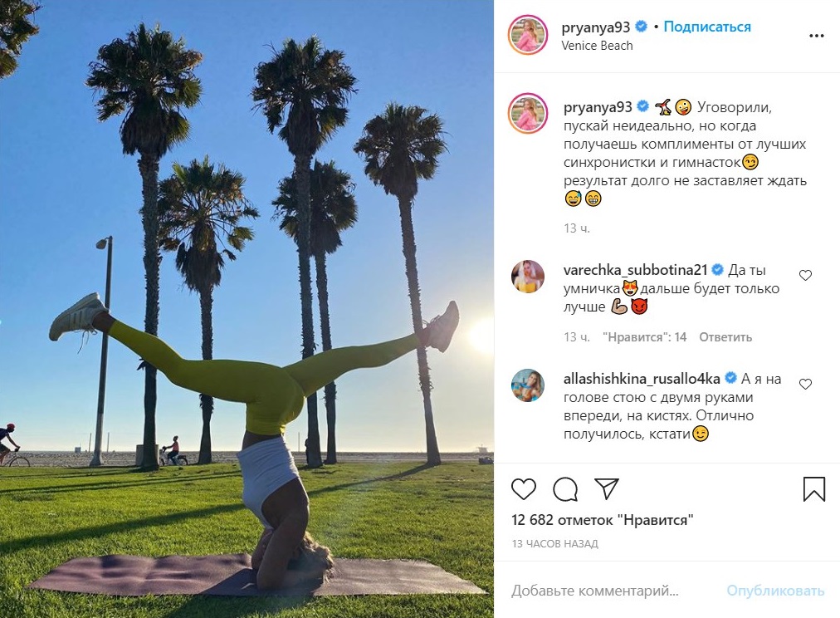Like allashishkina_rusallo4ka's comment heart
The image size is (840, 618).
(x=805, y=385)
